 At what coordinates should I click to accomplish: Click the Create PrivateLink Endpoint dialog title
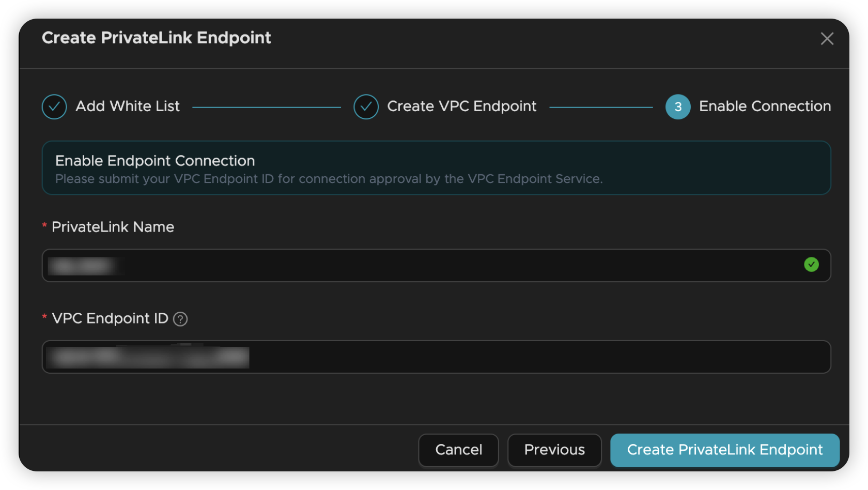click(157, 38)
